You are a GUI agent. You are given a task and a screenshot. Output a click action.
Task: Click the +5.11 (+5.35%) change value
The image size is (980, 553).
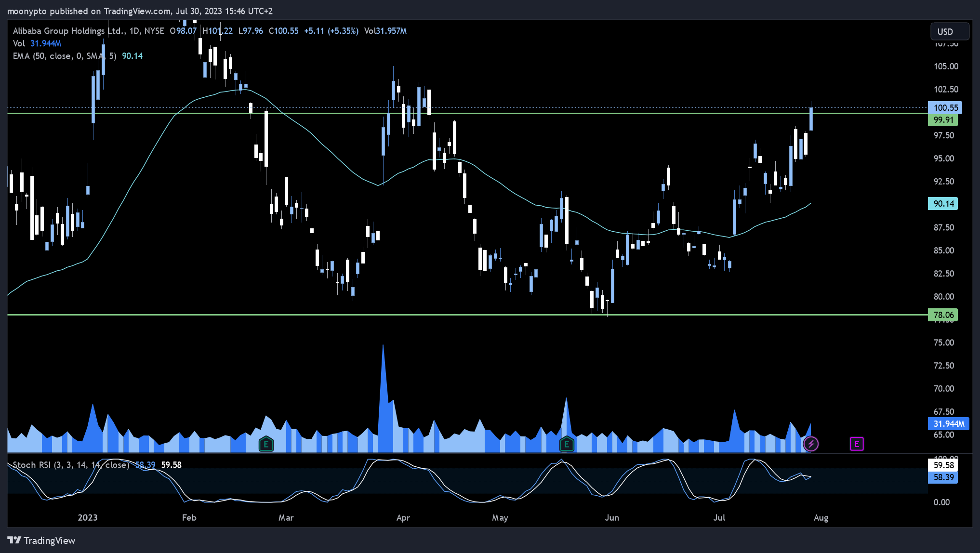331,31
